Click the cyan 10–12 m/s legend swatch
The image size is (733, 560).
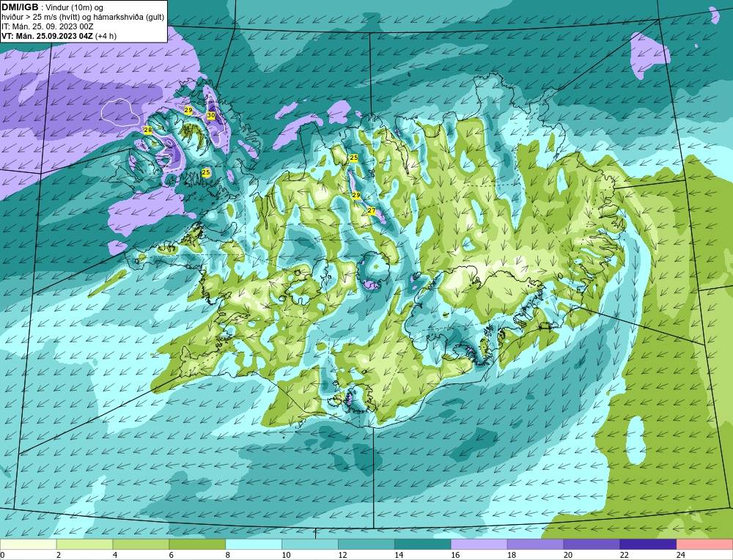tap(310, 545)
